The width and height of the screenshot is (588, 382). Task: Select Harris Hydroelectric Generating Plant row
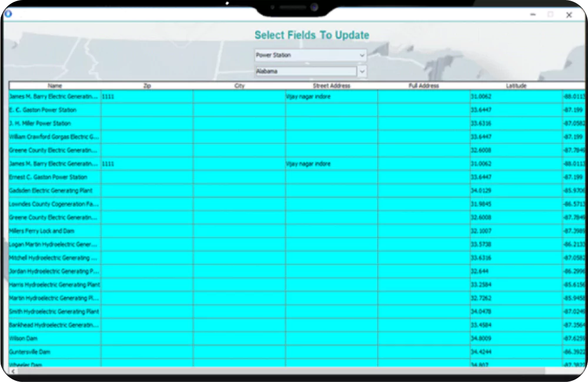[296, 284]
